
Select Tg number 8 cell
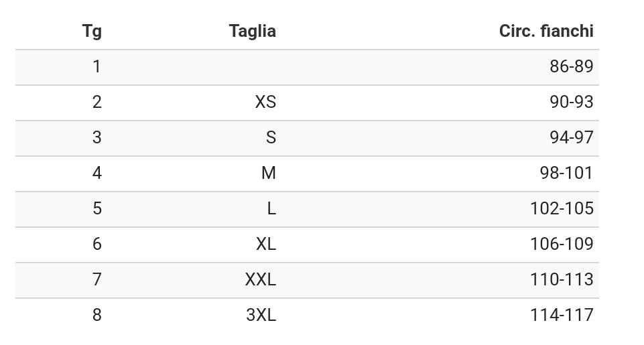[97, 315]
